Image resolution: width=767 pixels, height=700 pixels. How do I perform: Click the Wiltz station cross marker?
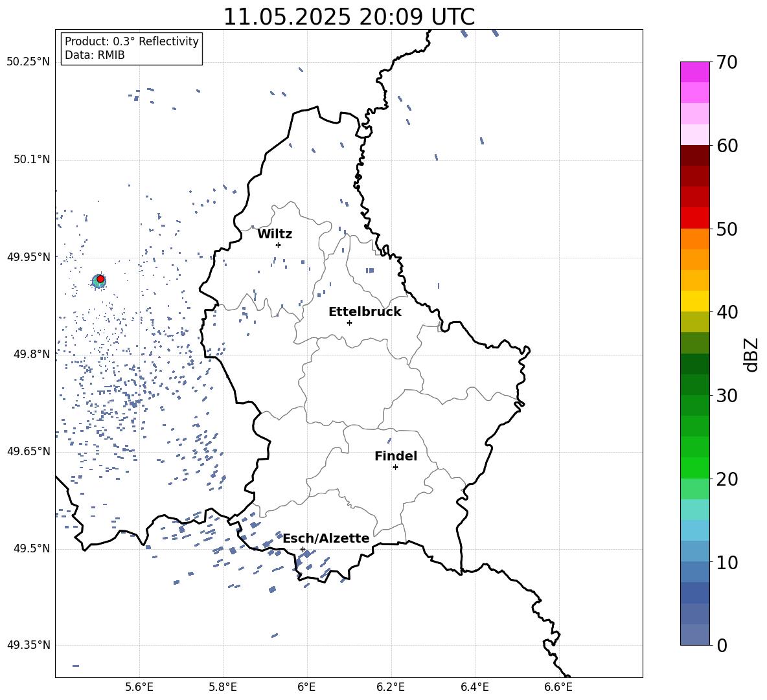[279, 245]
